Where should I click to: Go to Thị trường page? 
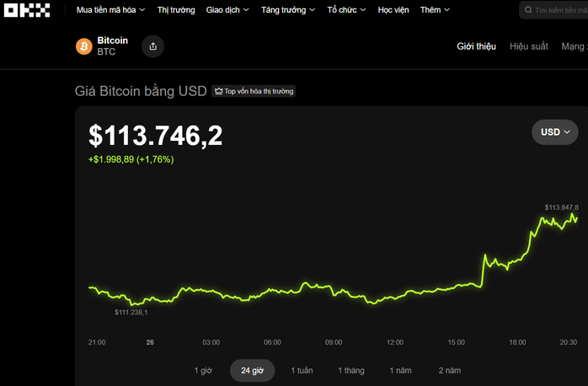coord(176,10)
